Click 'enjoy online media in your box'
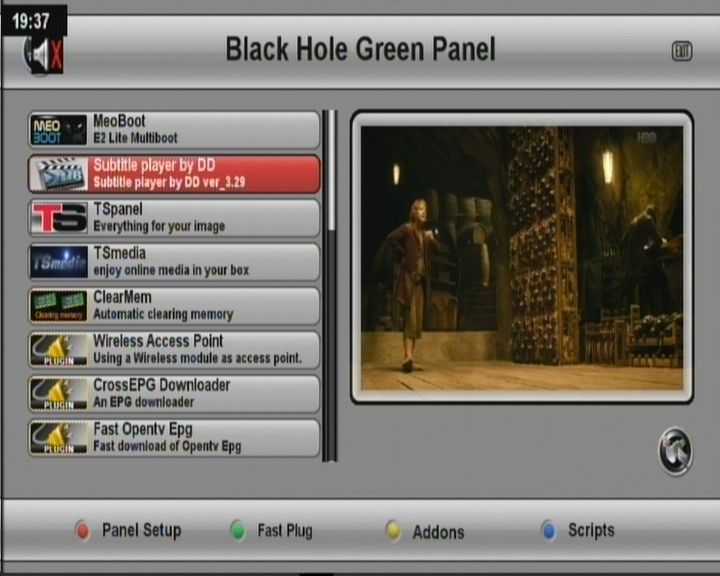 (x=171, y=270)
